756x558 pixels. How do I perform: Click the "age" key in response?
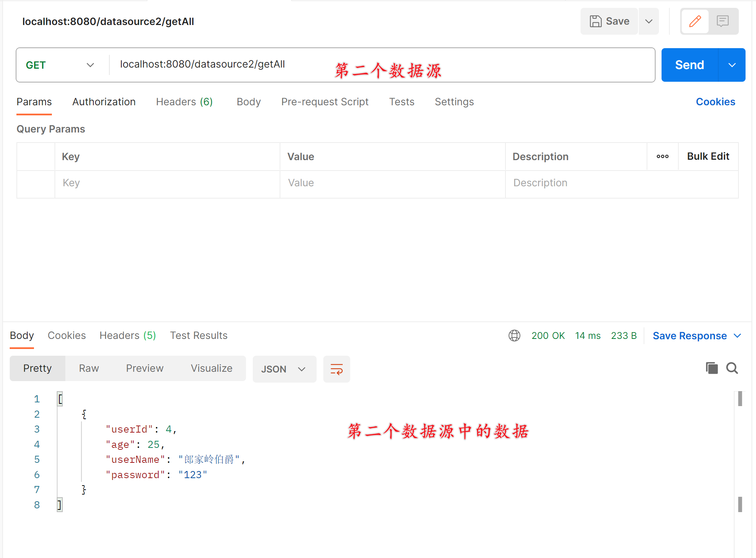pos(120,445)
